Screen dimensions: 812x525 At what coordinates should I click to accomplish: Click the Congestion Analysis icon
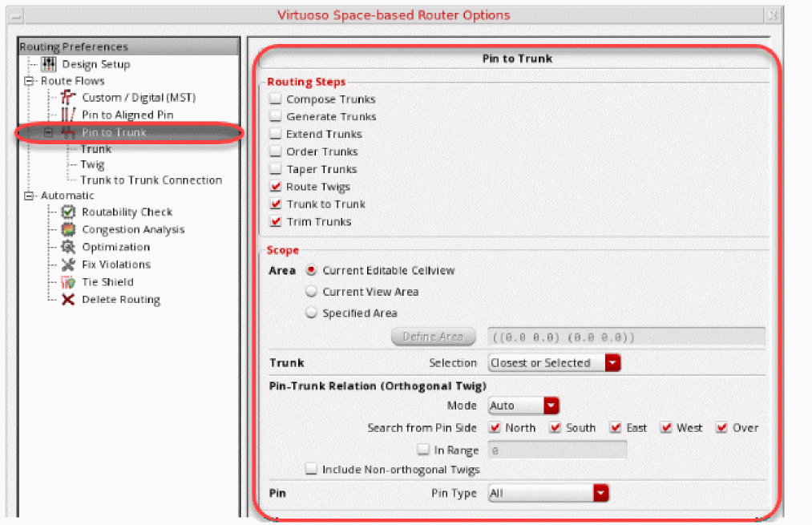(x=68, y=229)
